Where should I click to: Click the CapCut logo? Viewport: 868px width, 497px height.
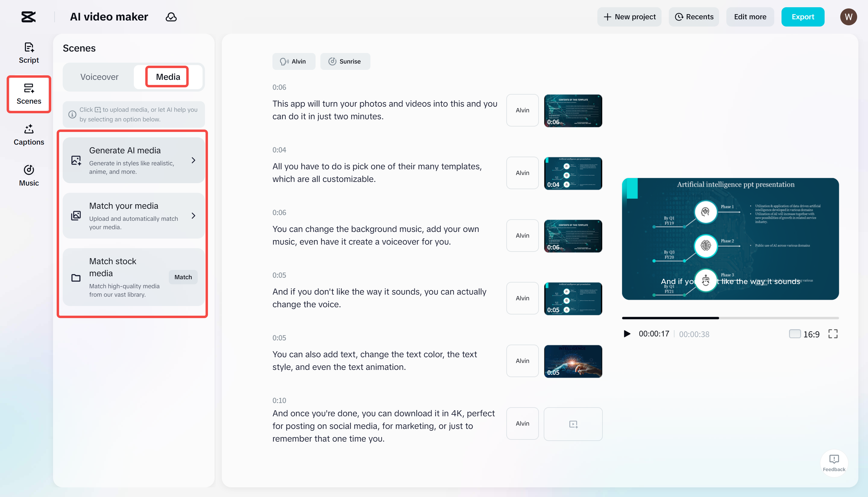(x=28, y=16)
